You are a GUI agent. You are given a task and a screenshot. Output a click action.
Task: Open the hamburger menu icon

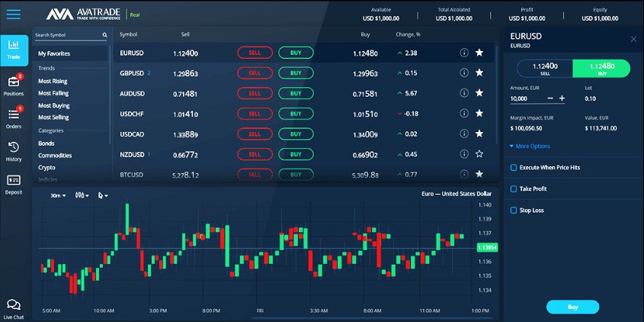pyautogui.click(x=14, y=14)
